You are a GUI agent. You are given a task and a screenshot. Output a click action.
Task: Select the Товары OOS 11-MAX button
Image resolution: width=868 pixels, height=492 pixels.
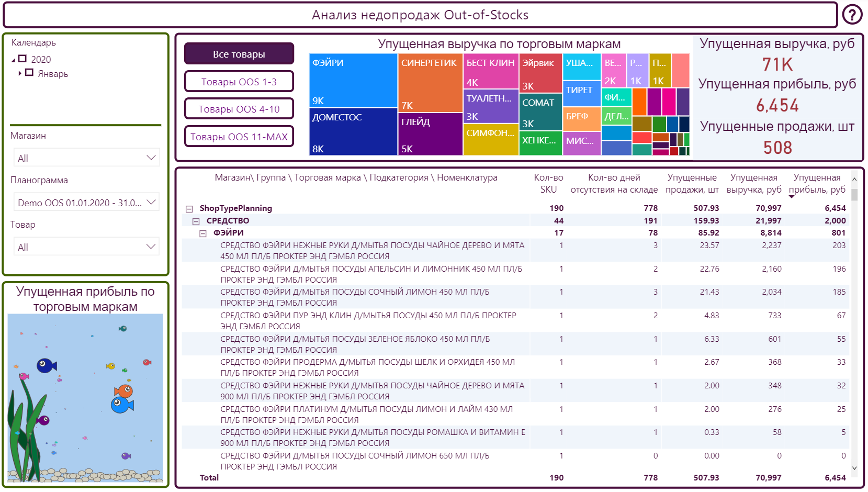click(239, 137)
